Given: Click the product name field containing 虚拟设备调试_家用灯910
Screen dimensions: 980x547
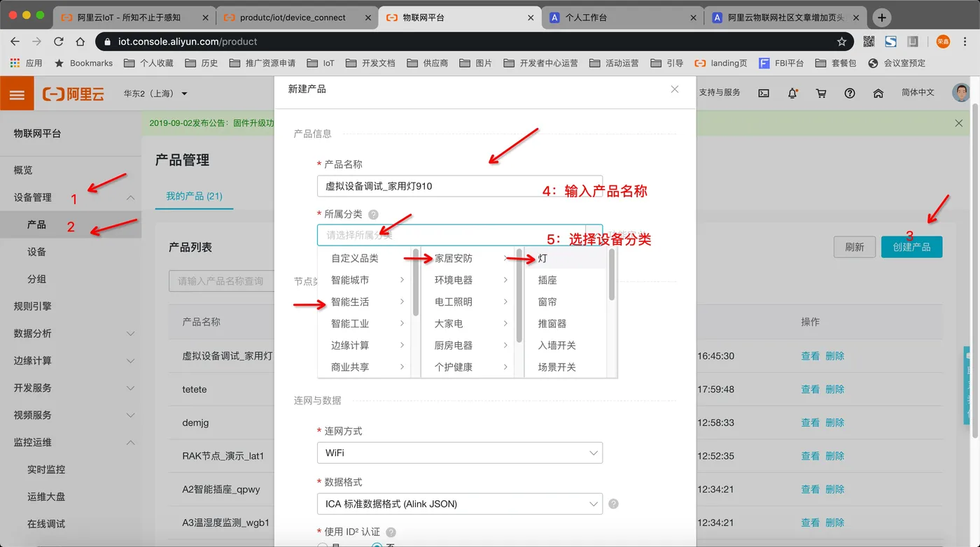Looking at the screenshot, I should click(459, 186).
